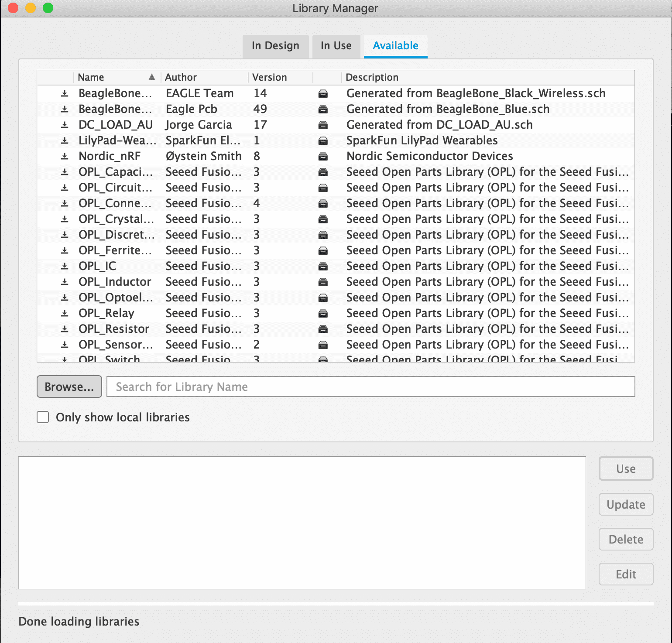
Task: Click the download icon for BeagleBone by Eagle Pcb
Action: (65, 109)
